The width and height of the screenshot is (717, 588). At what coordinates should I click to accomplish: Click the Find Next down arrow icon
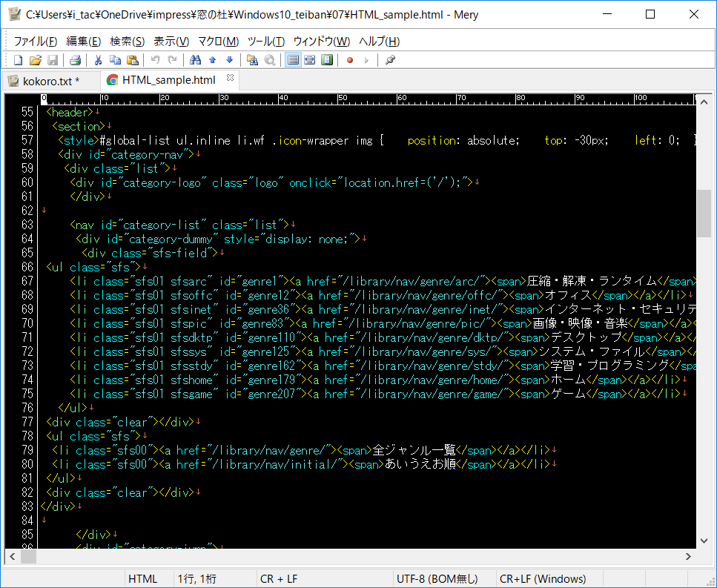(x=229, y=60)
